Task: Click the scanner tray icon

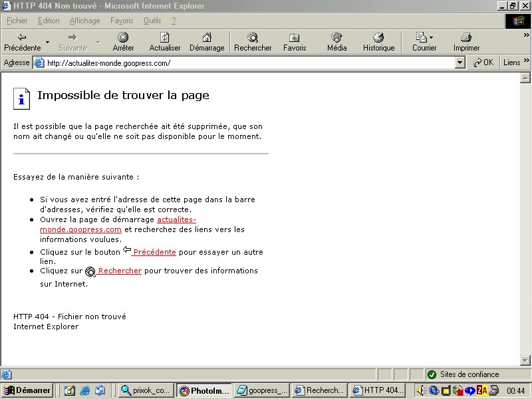Action: [x=493, y=390]
